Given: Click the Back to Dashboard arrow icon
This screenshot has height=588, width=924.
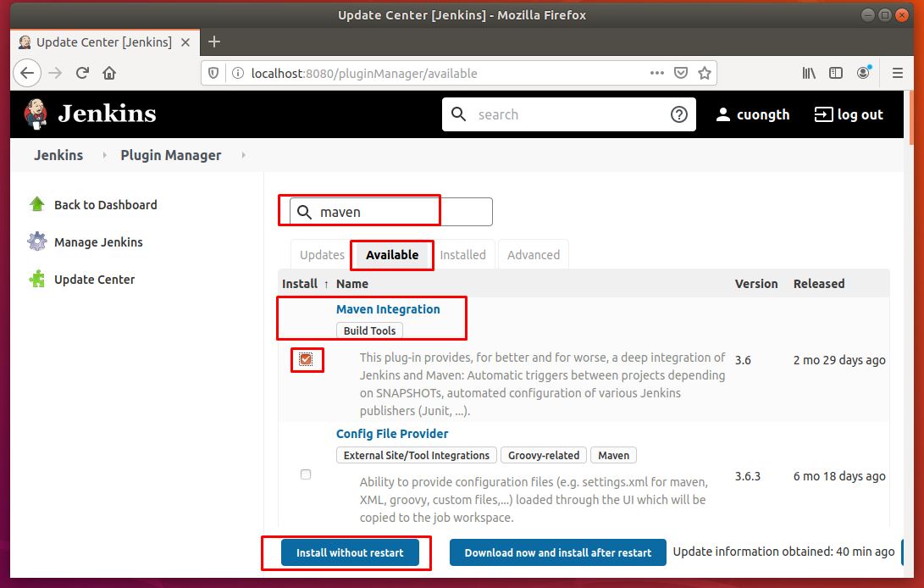Looking at the screenshot, I should (36, 204).
